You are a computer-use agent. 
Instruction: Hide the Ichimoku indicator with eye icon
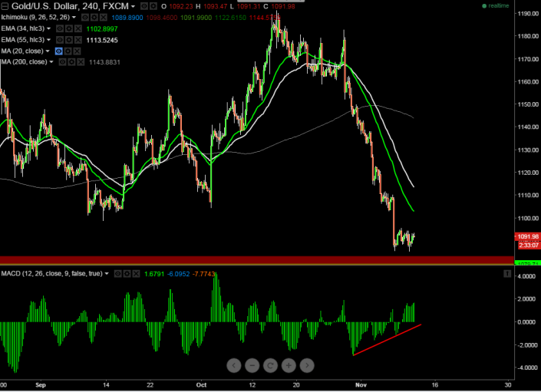(x=85, y=17)
